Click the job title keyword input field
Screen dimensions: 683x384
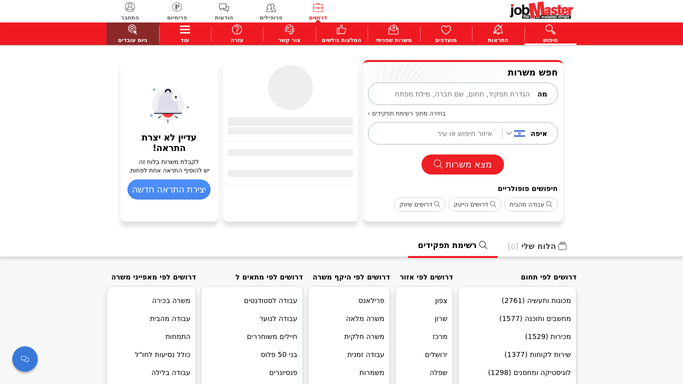[463, 94]
